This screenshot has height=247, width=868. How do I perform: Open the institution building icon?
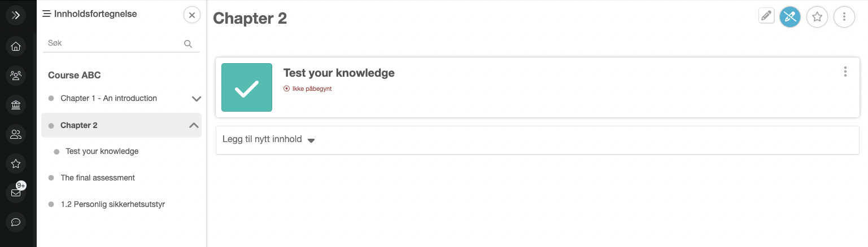16,105
